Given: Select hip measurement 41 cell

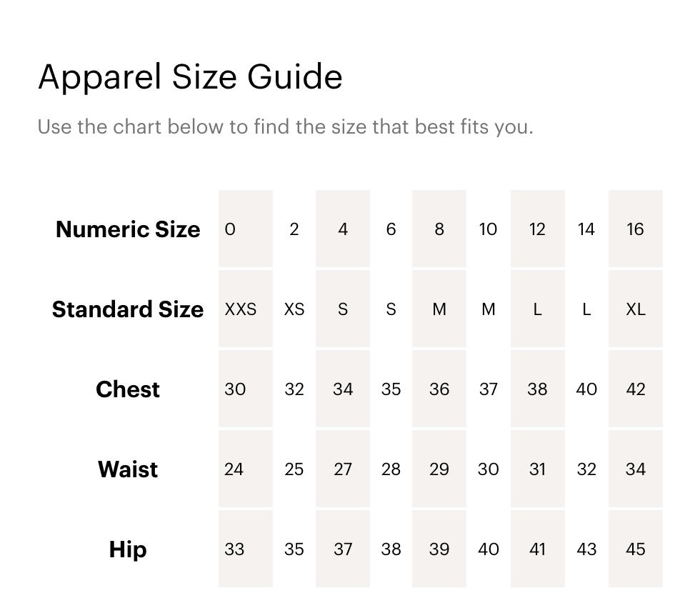Looking at the screenshot, I should click(537, 549).
